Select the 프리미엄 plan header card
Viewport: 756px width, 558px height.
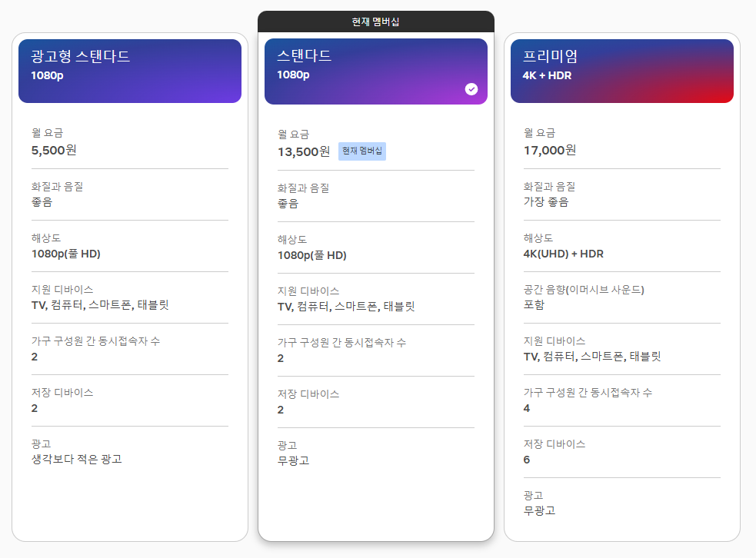(x=622, y=71)
